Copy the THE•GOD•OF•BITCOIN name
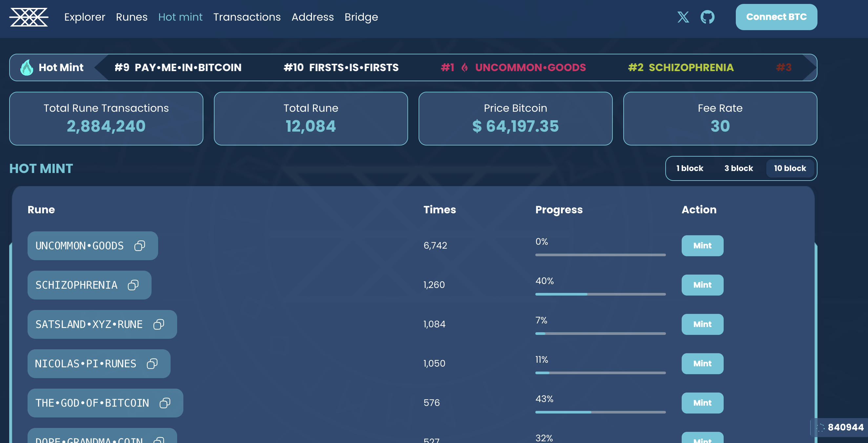The width and height of the screenshot is (868, 443). 165,403
